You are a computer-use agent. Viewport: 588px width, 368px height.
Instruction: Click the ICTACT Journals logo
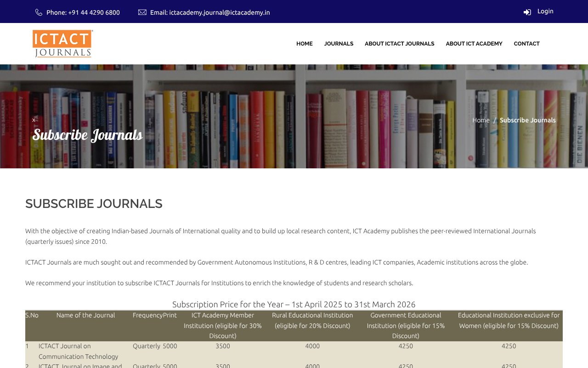pyautogui.click(x=62, y=44)
